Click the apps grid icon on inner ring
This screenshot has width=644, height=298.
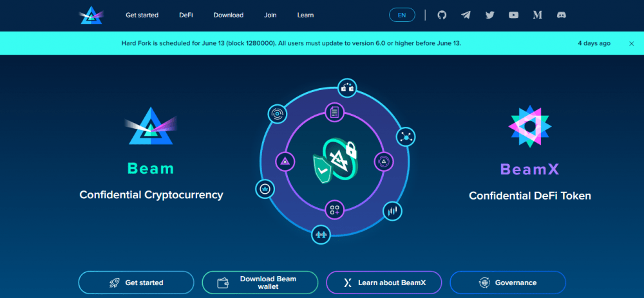[x=334, y=210]
